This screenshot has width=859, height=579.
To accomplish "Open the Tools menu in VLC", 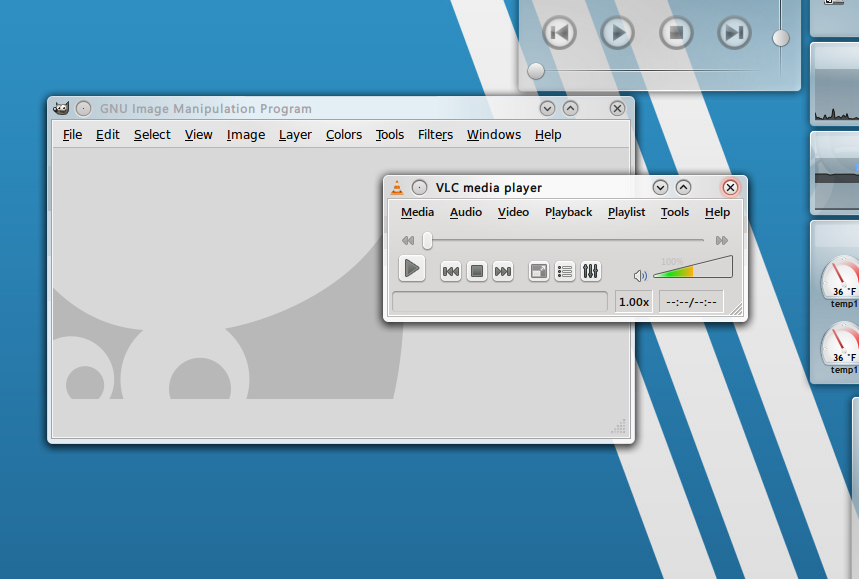I will [x=675, y=213].
